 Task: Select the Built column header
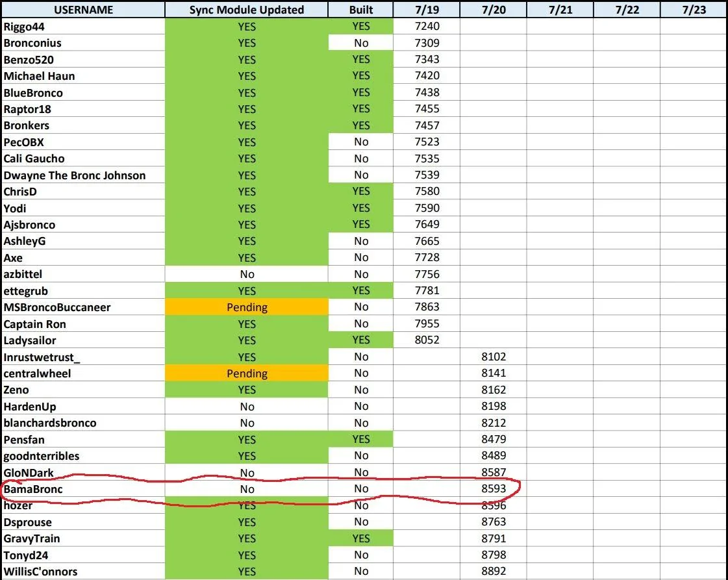360,10
